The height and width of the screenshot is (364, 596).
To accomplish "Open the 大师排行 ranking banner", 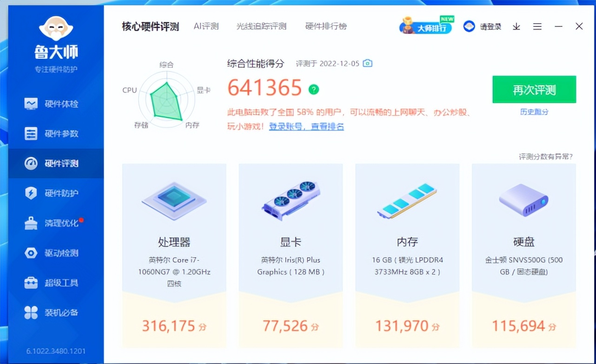I will click(x=425, y=26).
